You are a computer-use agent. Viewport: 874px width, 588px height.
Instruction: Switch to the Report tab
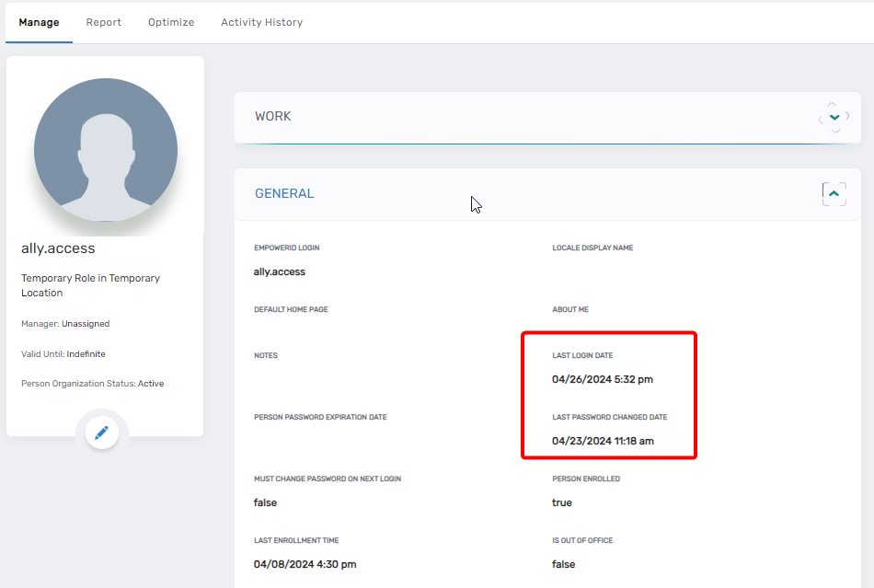pyautogui.click(x=103, y=22)
